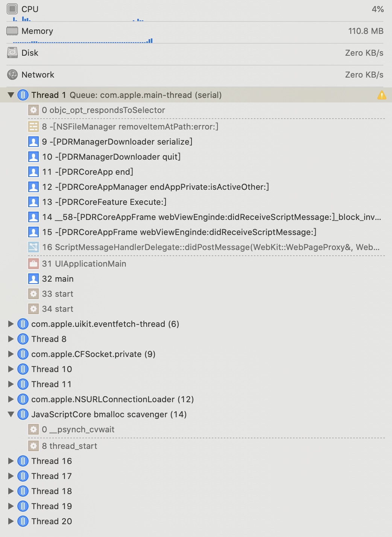Screen dimensions: 392x537
Task: Click the yellow warning icon on Thread 1
Action: pyautogui.click(x=381, y=95)
